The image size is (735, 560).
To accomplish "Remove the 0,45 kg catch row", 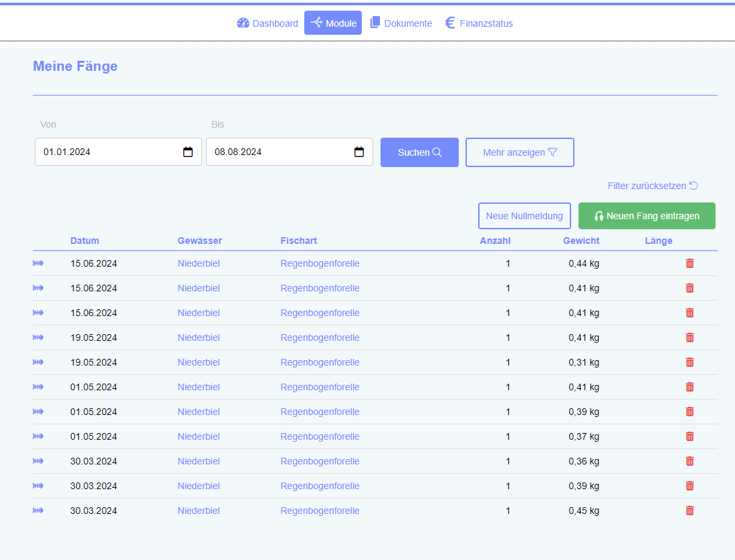I will (x=690, y=511).
